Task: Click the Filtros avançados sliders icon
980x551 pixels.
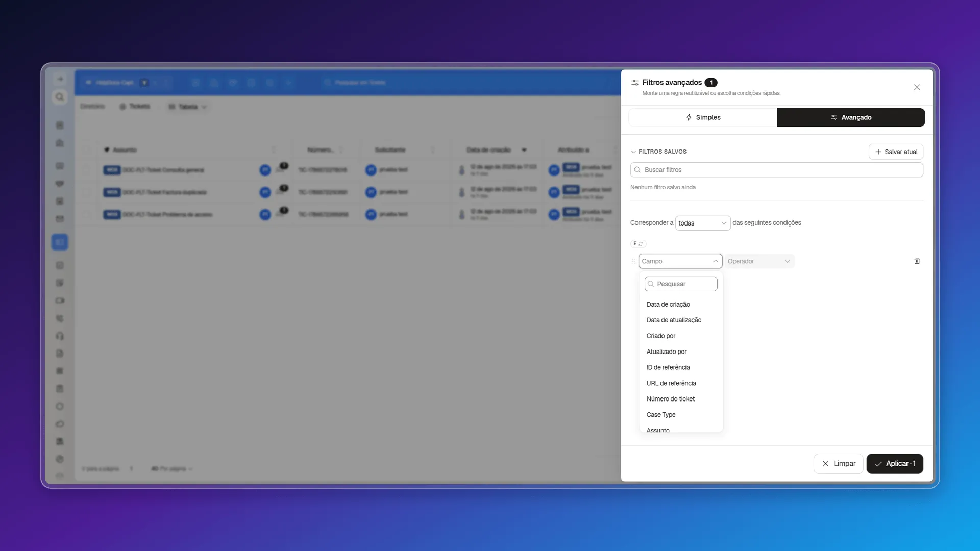Action: (635, 83)
